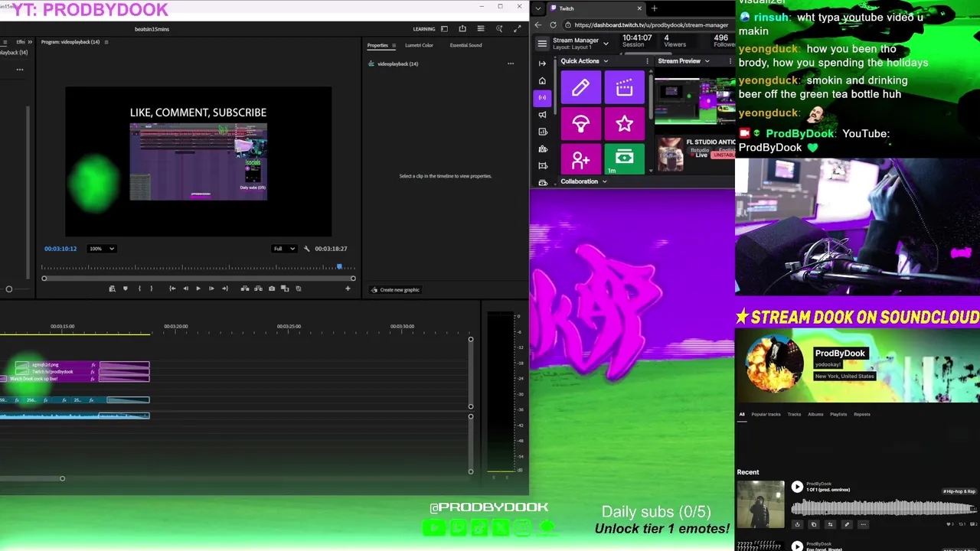Viewport: 980px width, 551px height.
Task: Open more options for 1 Of 1 track
Action: (x=863, y=525)
